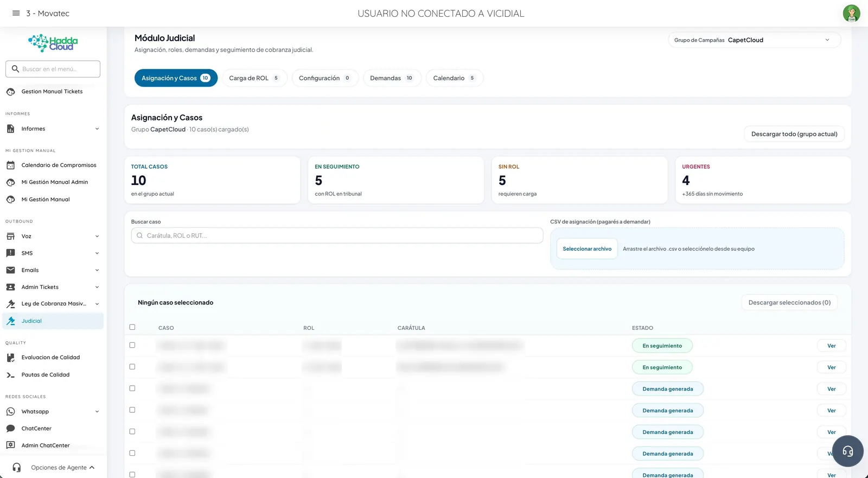
Task: Click Descargar todo (grupo actual) button
Action: click(x=794, y=134)
